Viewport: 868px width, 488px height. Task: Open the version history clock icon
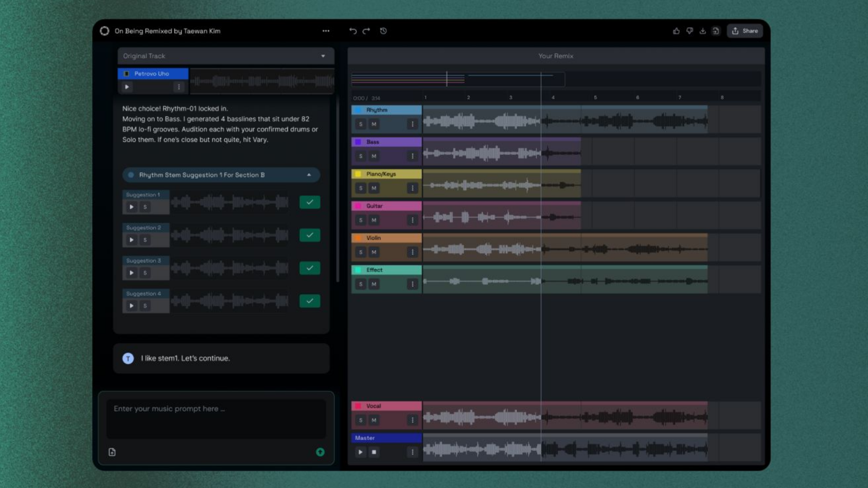pyautogui.click(x=383, y=31)
